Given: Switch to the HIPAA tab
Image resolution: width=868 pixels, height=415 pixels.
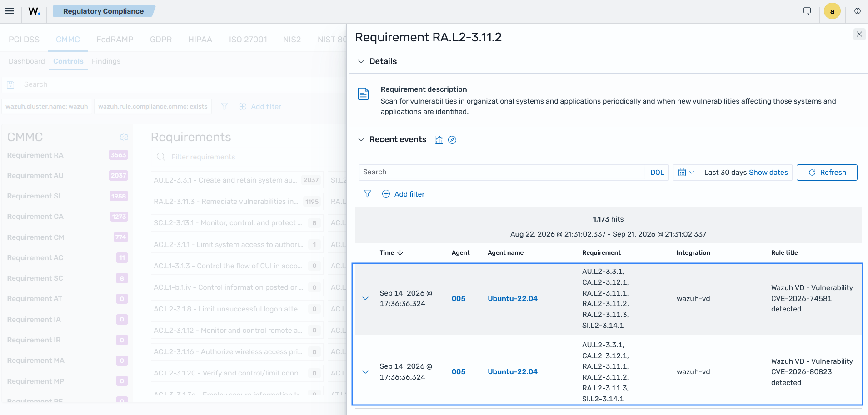Looking at the screenshot, I should pos(200,40).
